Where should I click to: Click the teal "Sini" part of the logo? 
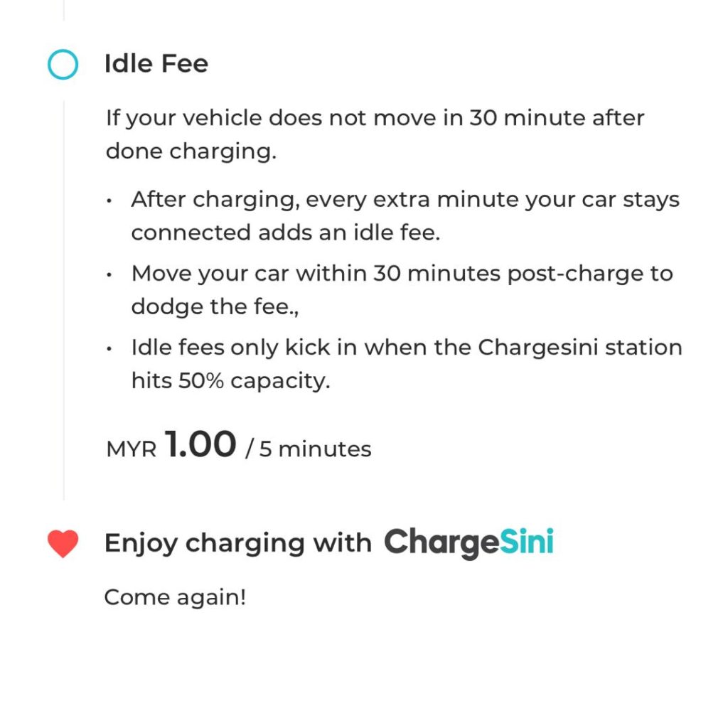click(525, 542)
